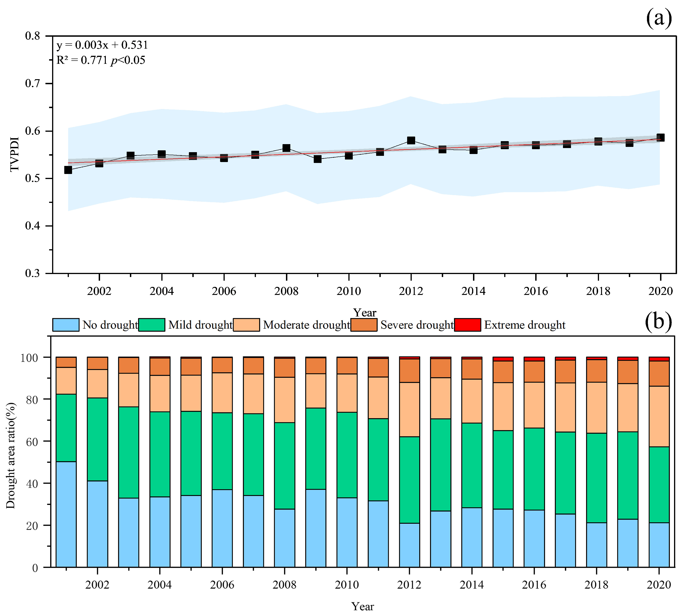
Task: Click the 2001 data point square marker
Action: (x=68, y=170)
